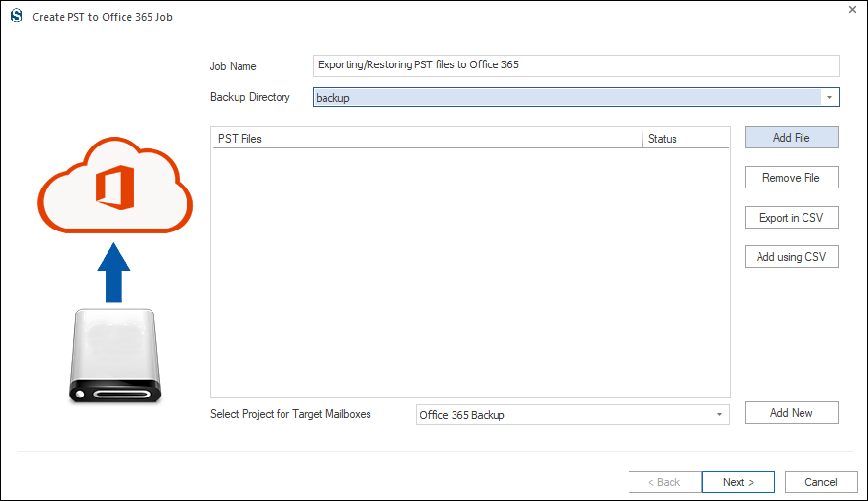This screenshot has height=501, width=868.
Task: Select the Job Name label
Action: [x=233, y=66]
